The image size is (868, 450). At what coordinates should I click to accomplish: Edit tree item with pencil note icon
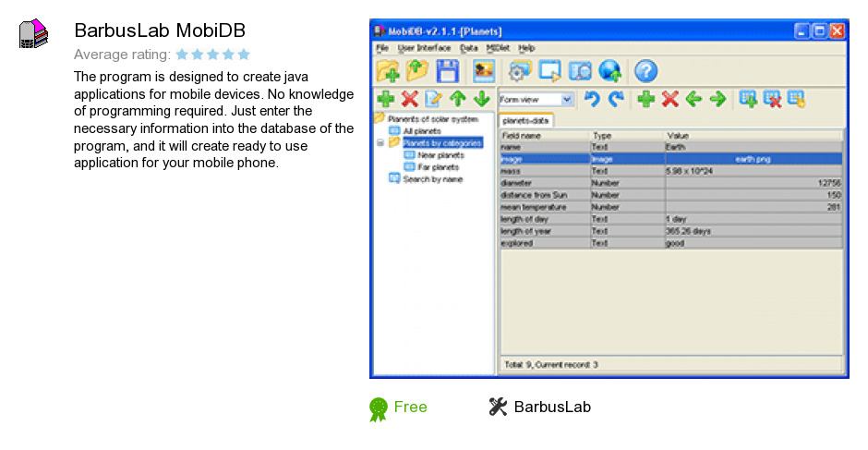coord(433,99)
